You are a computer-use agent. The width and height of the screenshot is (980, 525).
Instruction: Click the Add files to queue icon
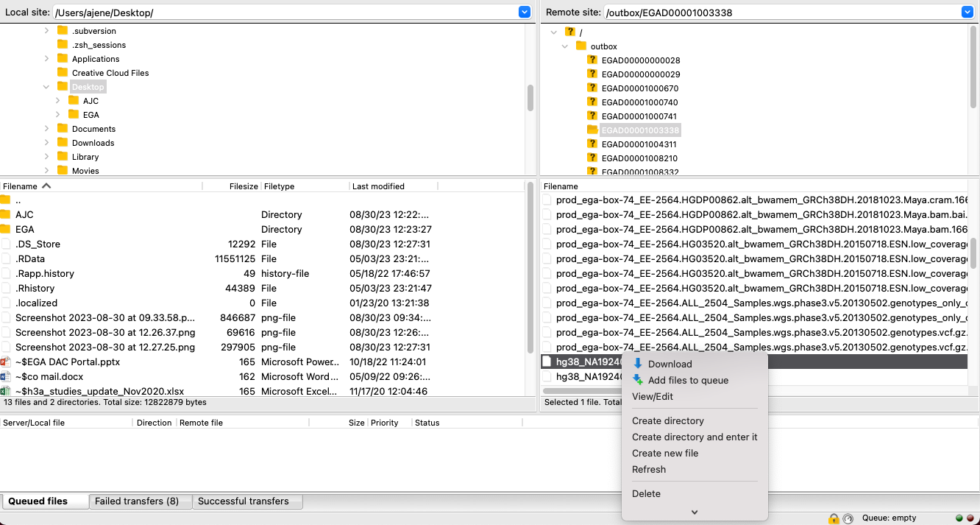coord(638,380)
